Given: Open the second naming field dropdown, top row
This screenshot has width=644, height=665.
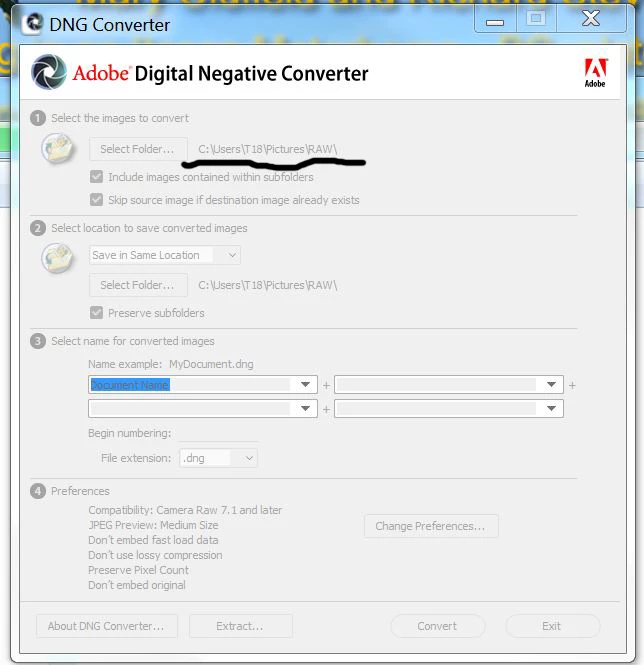Looking at the screenshot, I should pyautogui.click(x=551, y=385).
